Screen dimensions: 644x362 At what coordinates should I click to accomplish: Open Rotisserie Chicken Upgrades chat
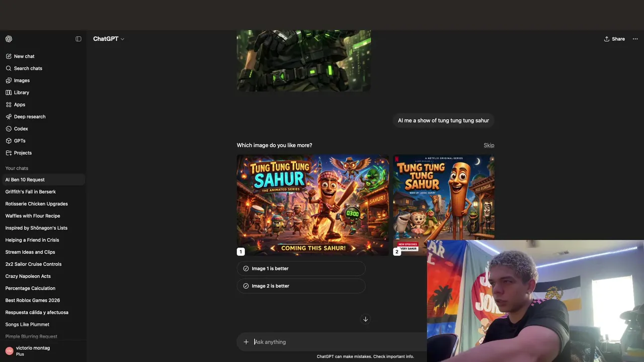pyautogui.click(x=43, y=204)
